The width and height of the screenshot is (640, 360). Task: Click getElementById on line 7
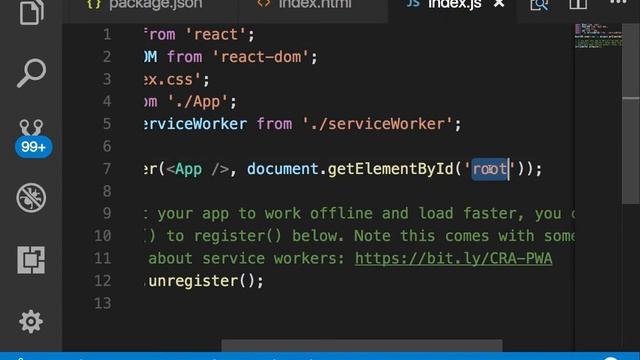[x=391, y=169]
